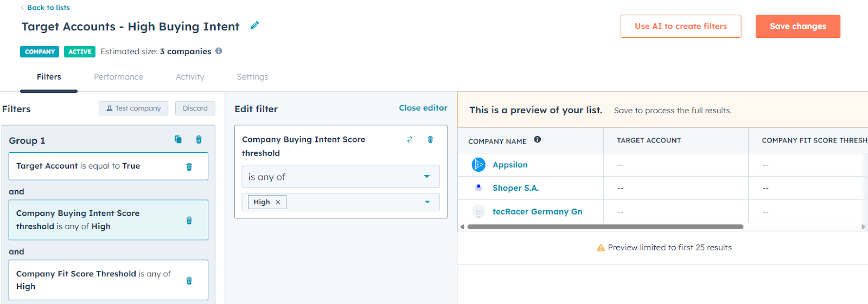Image resolution: width=868 pixels, height=304 pixels.
Task: Click info icon next to estimated size
Action: (219, 51)
